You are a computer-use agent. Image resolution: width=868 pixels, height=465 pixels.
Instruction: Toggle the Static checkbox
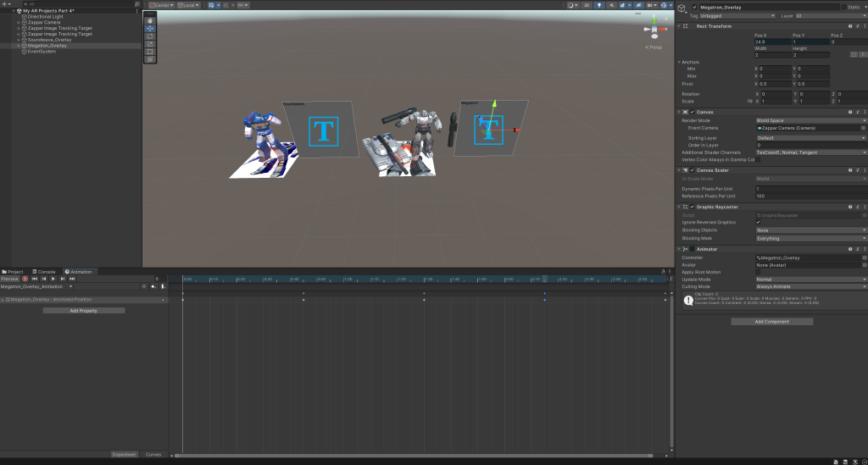[842, 7]
